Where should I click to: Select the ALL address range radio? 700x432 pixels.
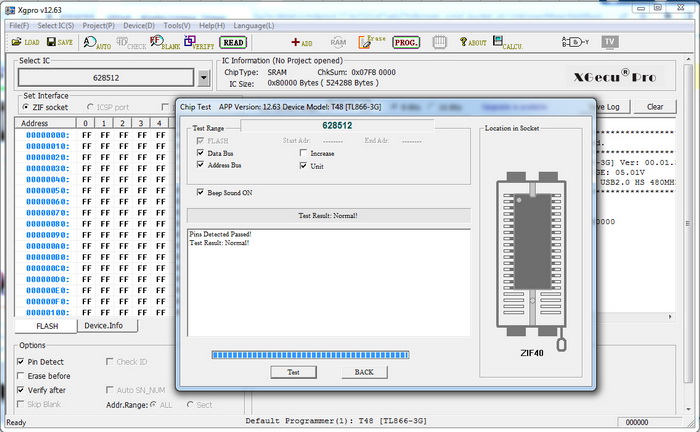tap(153, 404)
